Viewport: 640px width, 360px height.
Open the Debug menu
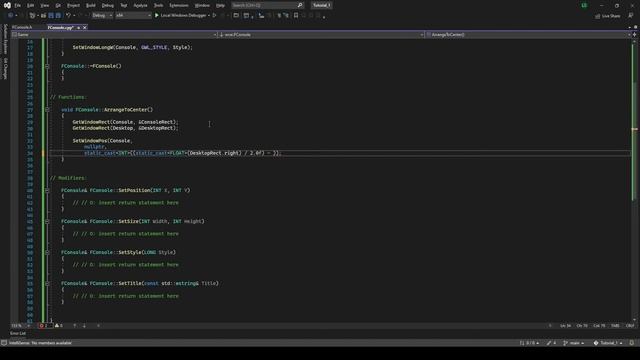tap(108, 5)
